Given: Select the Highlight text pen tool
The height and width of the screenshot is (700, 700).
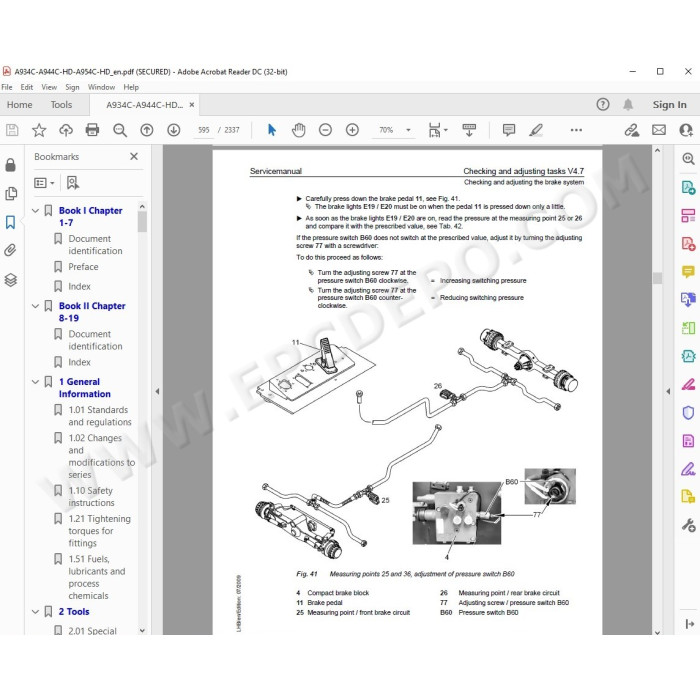Looking at the screenshot, I should pyautogui.click(x=536, y=130).
